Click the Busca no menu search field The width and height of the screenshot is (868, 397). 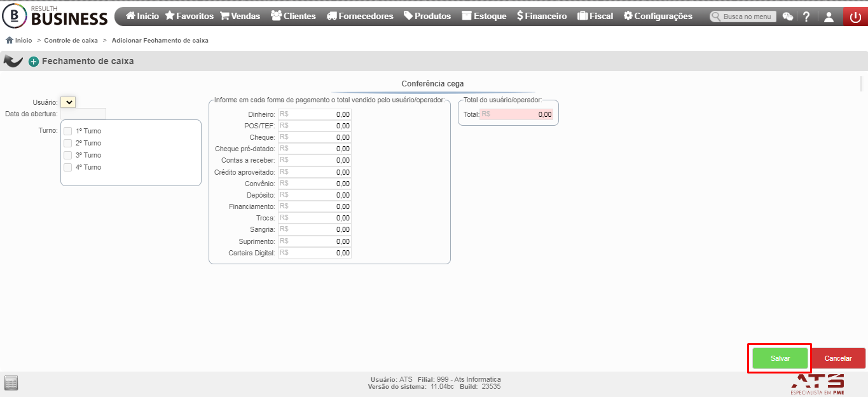(x=743, y=17)
